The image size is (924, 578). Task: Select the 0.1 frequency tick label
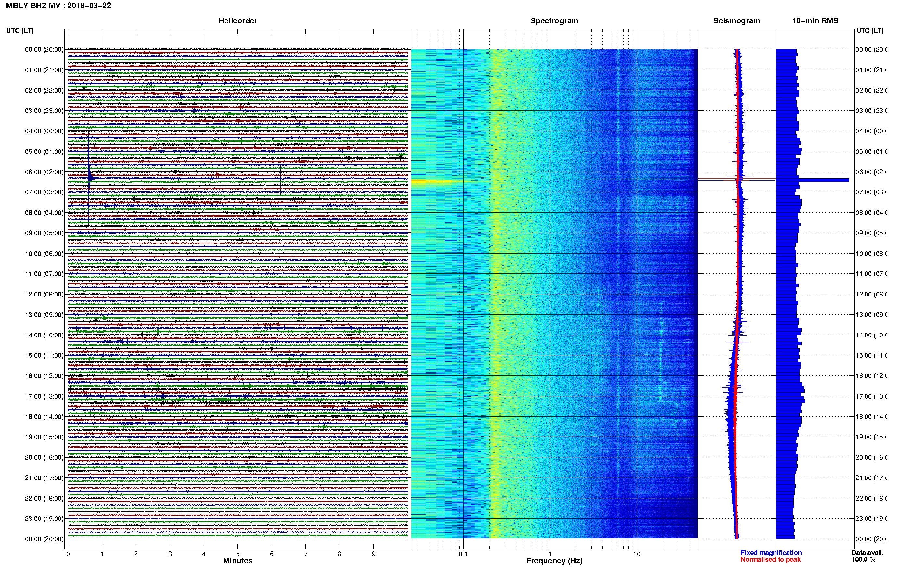463,554
